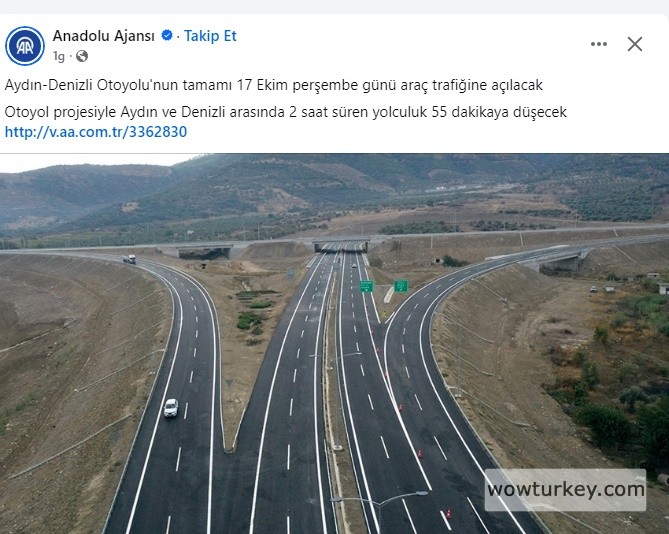This screenshot has width=669, height=534.
Task: Click the travel time description text line
Action: [285, 112]
